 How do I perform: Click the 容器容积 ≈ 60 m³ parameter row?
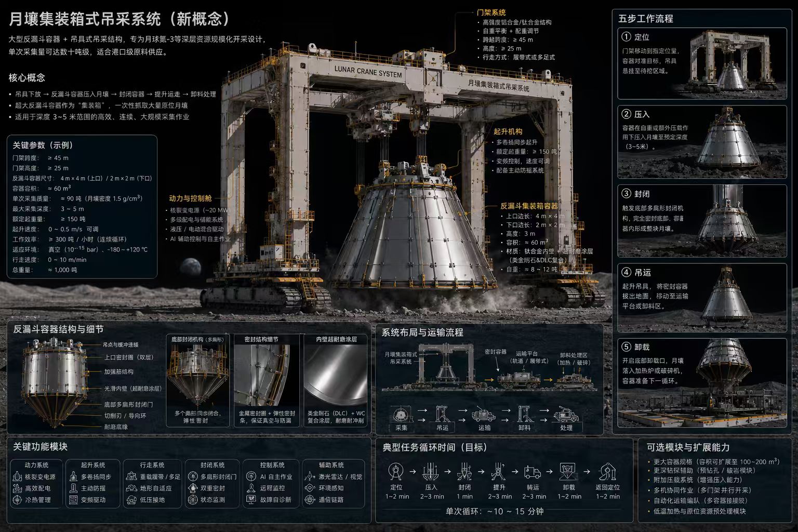(42, 189)
